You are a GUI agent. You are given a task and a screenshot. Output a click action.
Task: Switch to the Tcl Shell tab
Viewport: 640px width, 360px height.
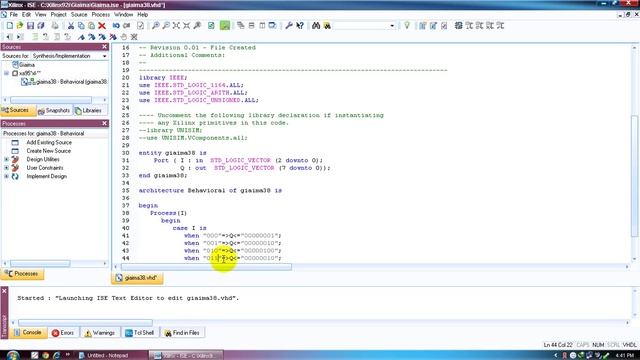[x=140, y=333]
